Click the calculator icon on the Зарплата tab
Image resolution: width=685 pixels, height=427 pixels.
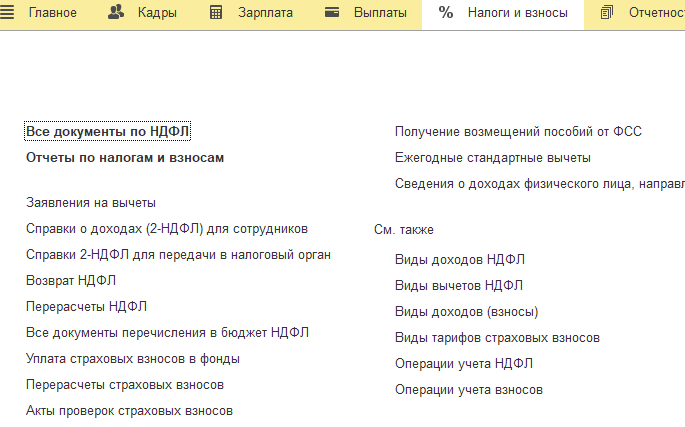216,13
